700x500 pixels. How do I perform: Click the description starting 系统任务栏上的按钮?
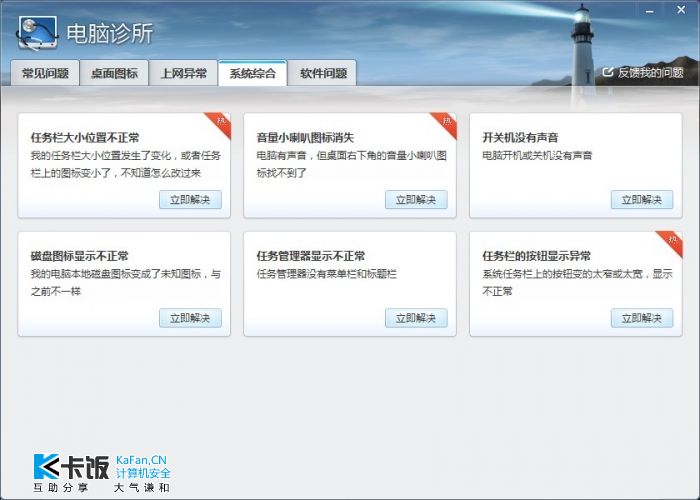578,282
